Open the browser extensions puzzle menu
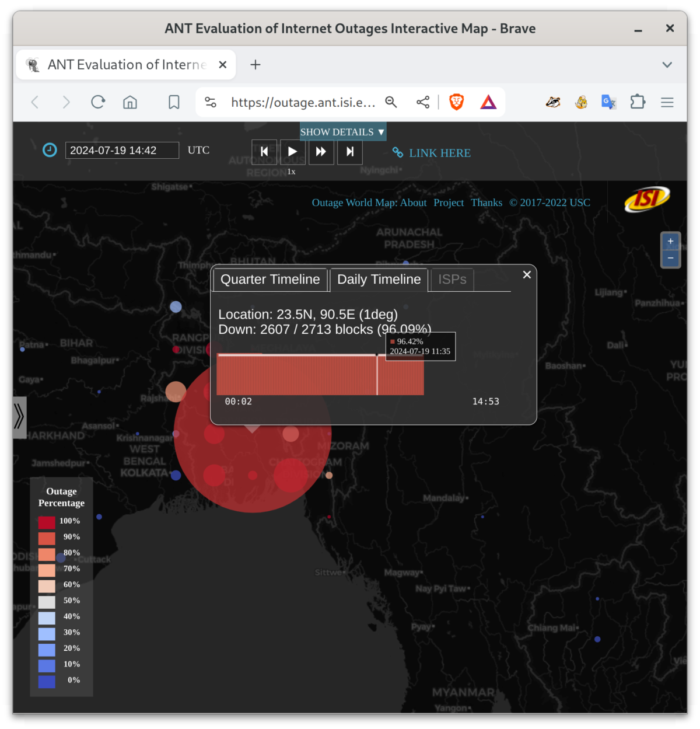 pyautogui.click(x=637, y=102)
